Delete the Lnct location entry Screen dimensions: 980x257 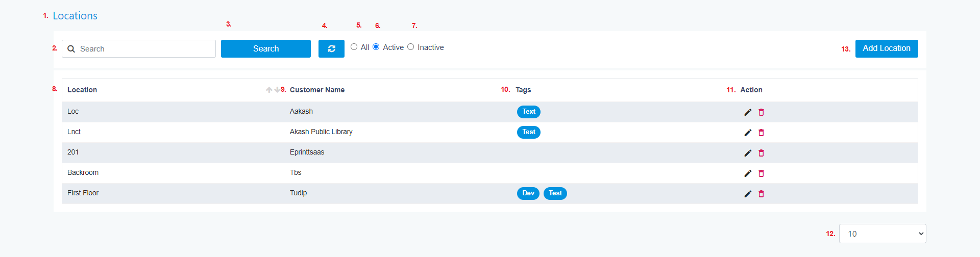point(761,133)
